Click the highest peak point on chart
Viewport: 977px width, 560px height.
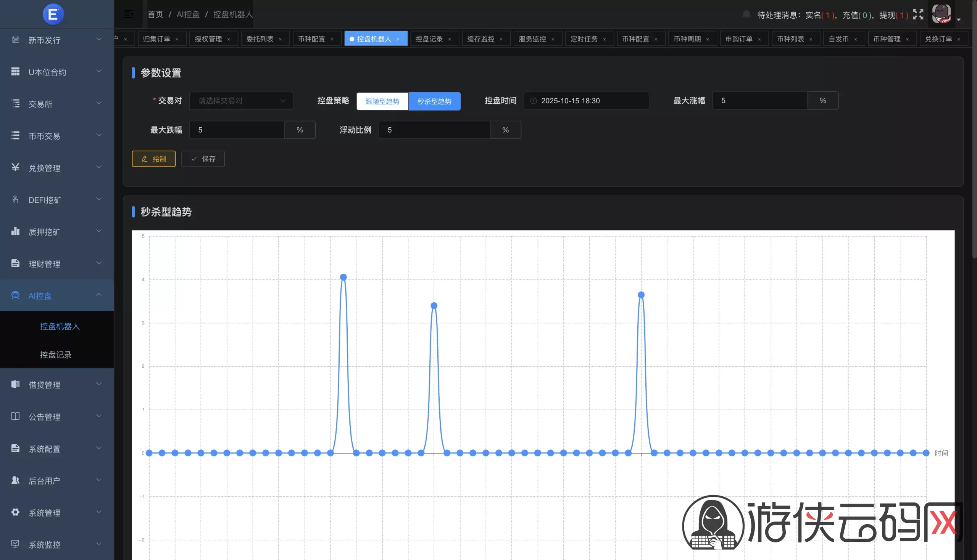pyautogui.click(x=343, y=277)
